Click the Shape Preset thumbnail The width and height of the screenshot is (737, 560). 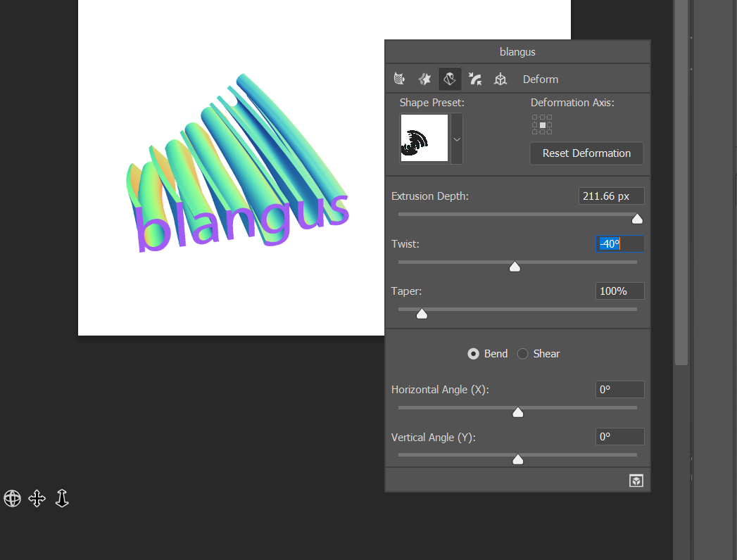pos(424,139)
